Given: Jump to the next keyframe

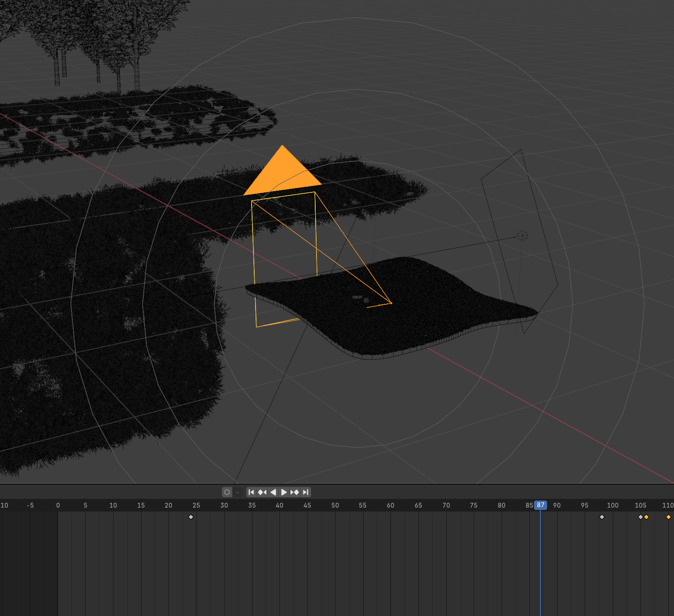Looking at the screenshot, I should point(295,492).
